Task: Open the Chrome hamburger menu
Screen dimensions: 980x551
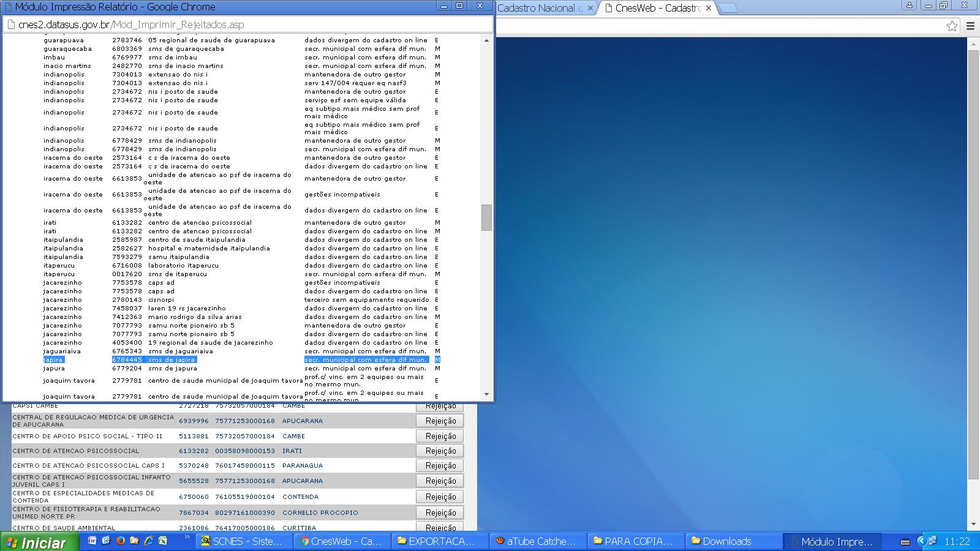Action: [x=970, y=26]
